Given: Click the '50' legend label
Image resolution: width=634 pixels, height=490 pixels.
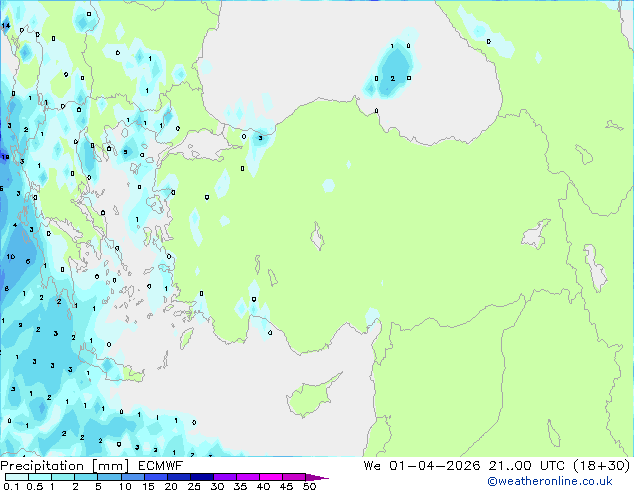Looking at the screenshot, I should (309, 486).
